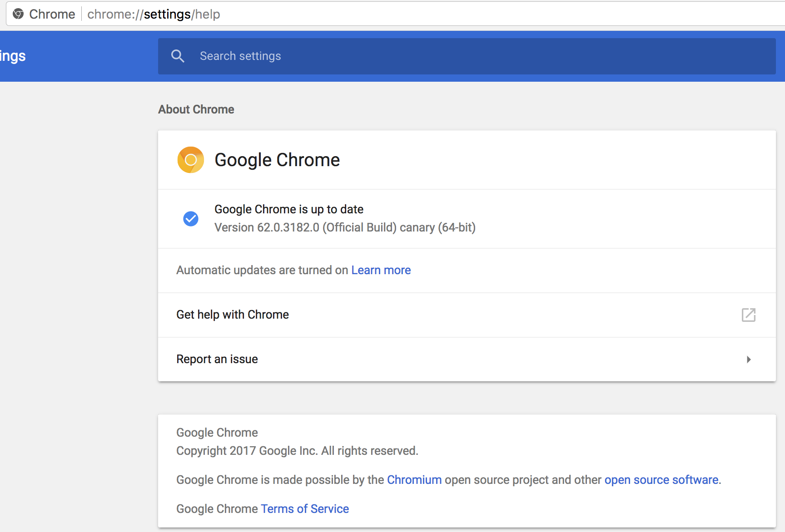The image size is (785, 532).
Task: Open the open source software link
Action: (x=661, y=480)
